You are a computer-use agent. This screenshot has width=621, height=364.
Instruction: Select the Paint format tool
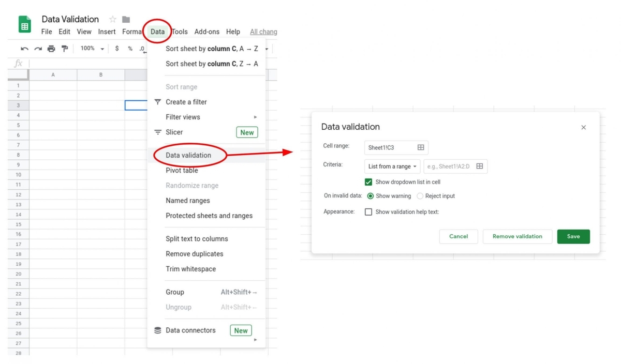(64, 48)
